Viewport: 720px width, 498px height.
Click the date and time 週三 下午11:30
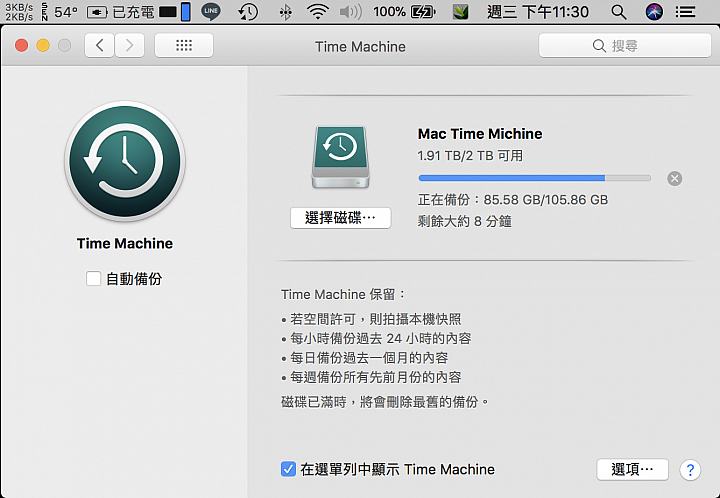pyautogui.click(x=538, y=12)
